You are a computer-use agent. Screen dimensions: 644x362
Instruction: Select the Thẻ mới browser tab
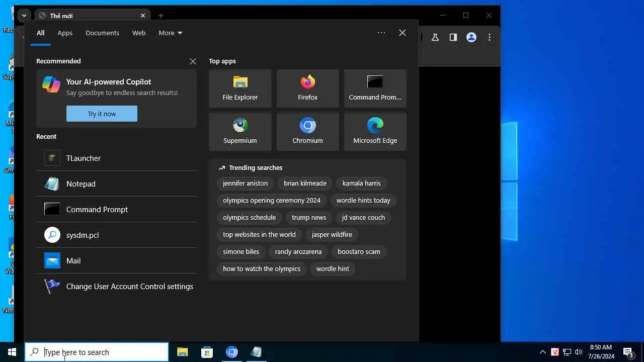[x=92, y=16]
